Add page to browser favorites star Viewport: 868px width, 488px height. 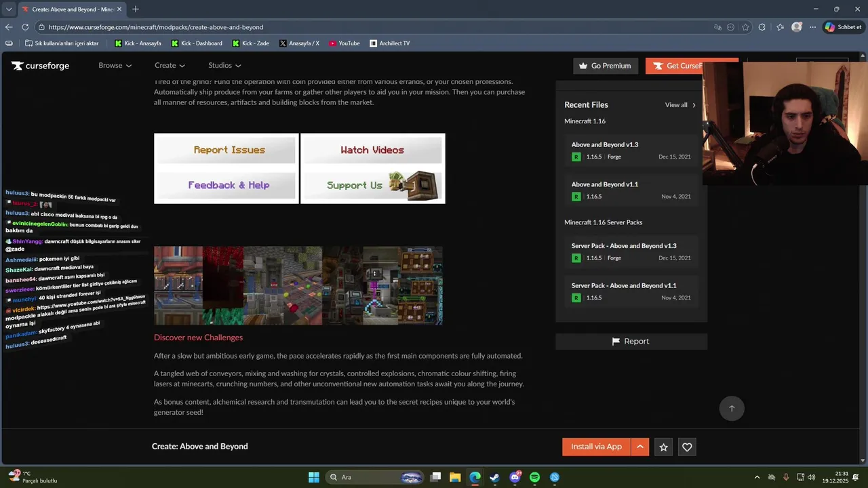coord(746,27)
